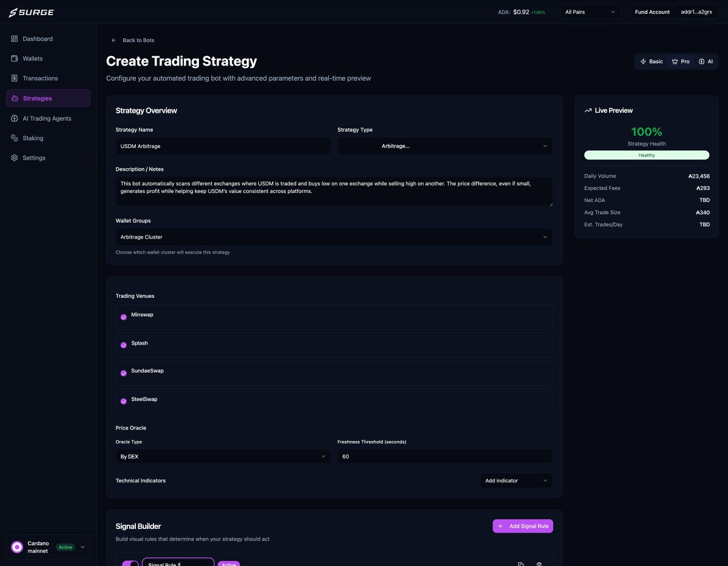Open AI Trading Agents page

[48, 118]
